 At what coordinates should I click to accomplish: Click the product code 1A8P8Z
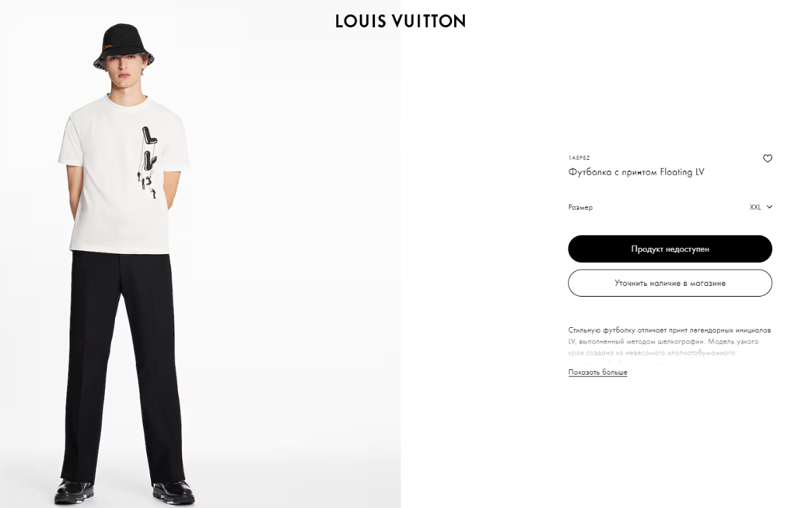579,158
